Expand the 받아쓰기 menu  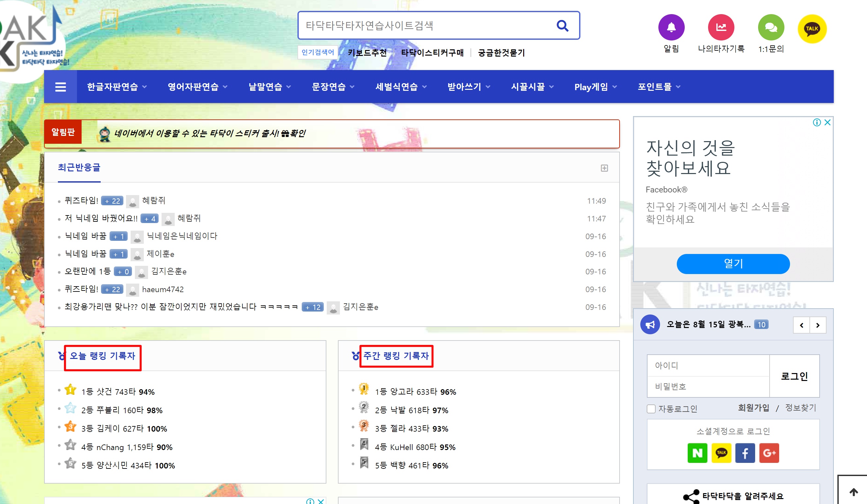pyautogui.click(x=469, y=87)
